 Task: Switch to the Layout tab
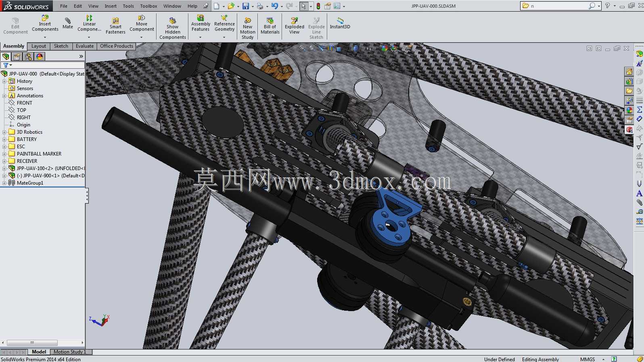pos(39,46)
